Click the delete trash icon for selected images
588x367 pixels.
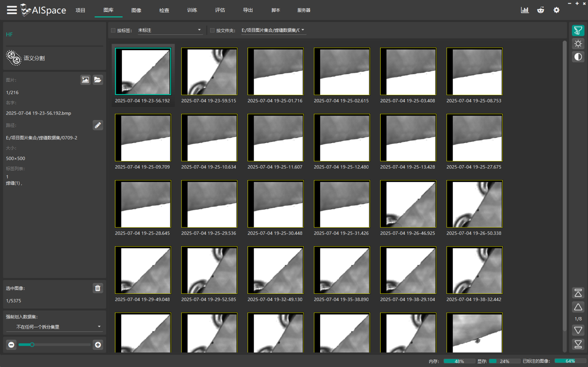97,288
